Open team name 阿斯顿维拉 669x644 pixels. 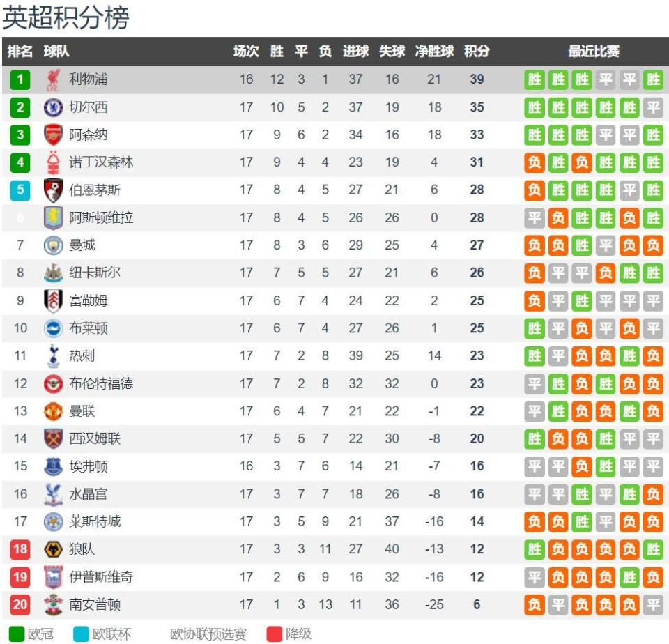pyautogui.click(x=101, y=217)
